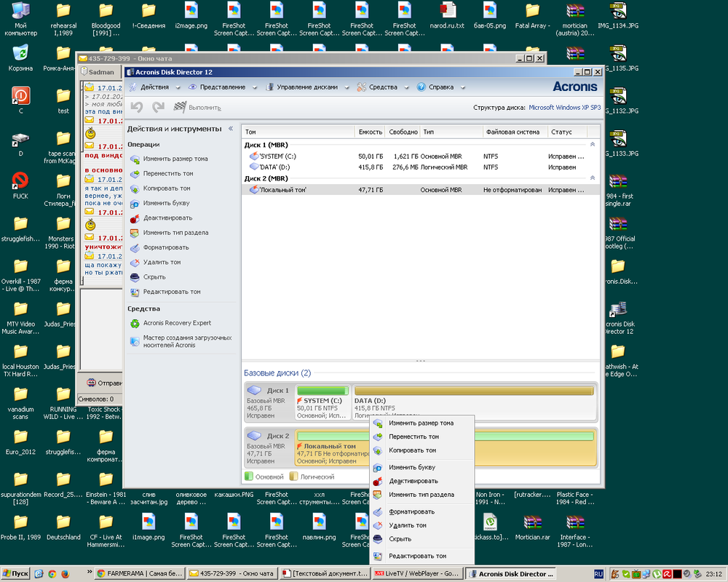Click sidebar icon for Переместить том
Viewport: 728px width, 582px height.
(135, 174)
